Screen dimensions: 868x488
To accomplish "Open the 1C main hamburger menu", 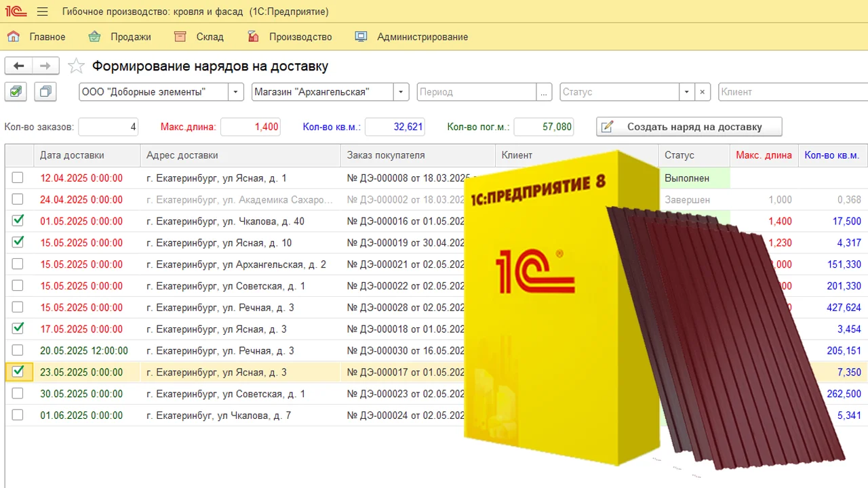I will point(43,12).
